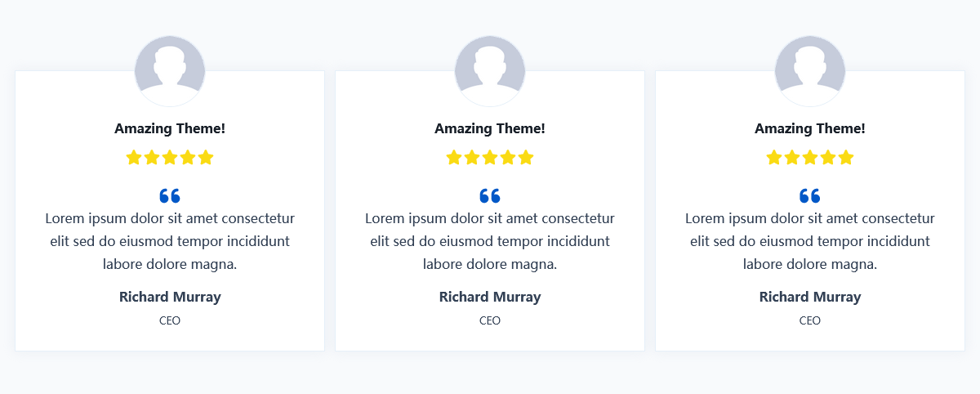Click the blue quote icon in the first card
The image size is (980, 394).
click(x=170, y=196)
